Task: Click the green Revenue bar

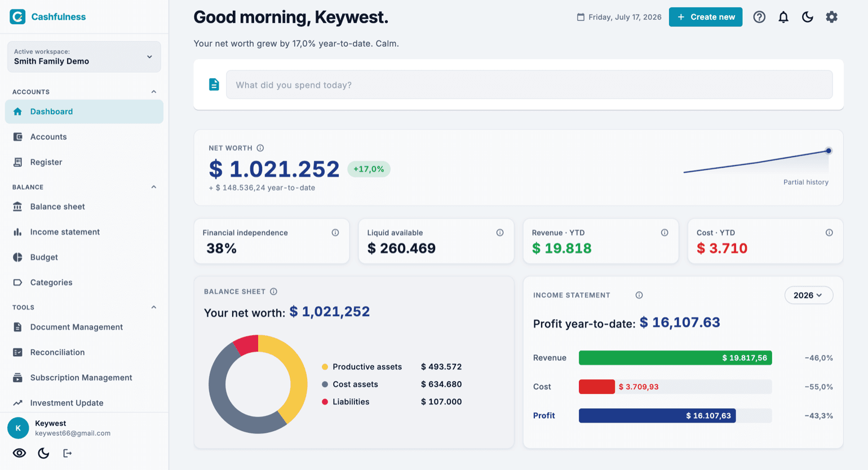Action: (675, 358)
